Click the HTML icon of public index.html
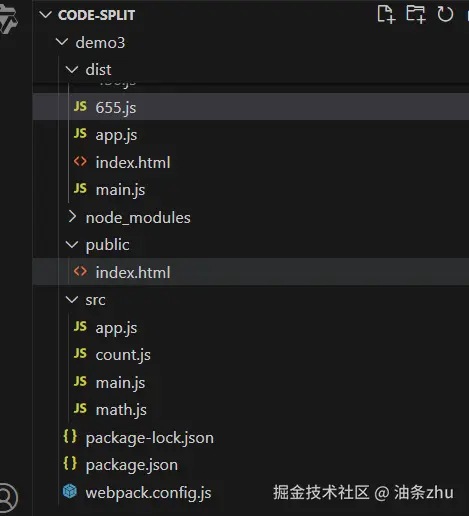Image resolution: width=469 pixels, height=516 pixels. (x=80, y=272)
